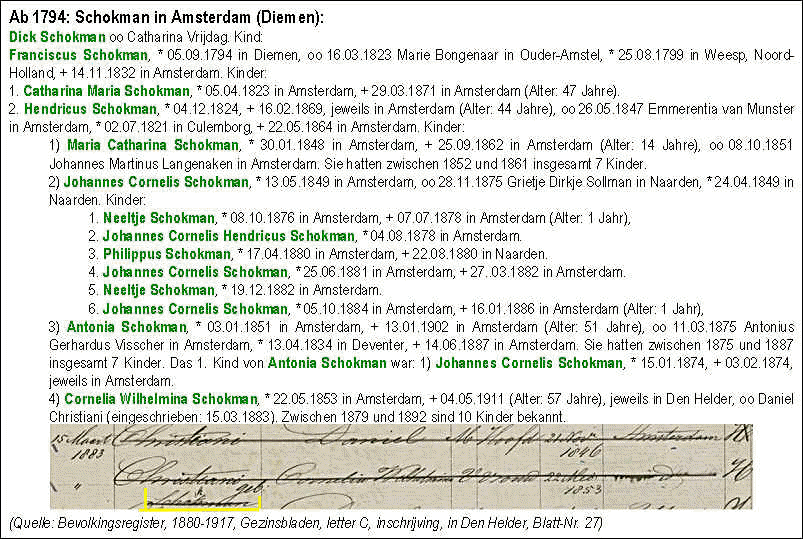Click Johannes Cornelis Schokman born 13.05.1849

pos(155,181)
